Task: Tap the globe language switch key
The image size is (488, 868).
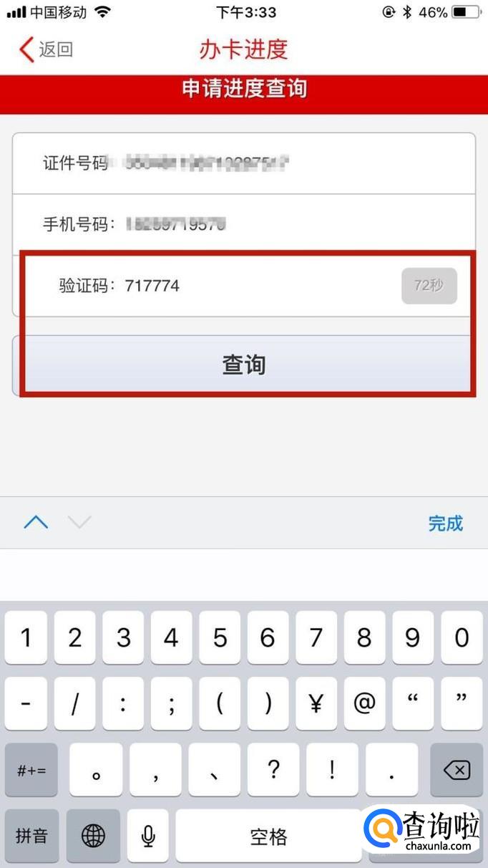Action: click(x=93, y=836)
